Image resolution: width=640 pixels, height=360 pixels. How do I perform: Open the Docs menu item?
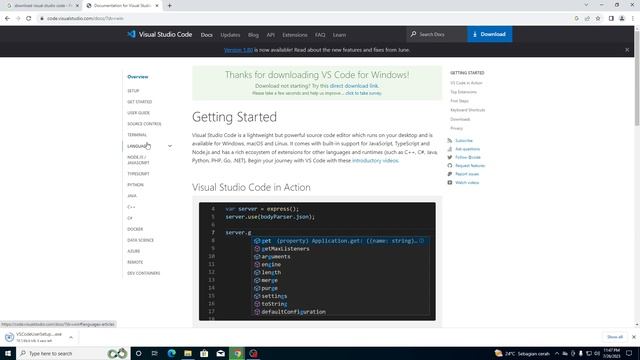coord(207,35)
